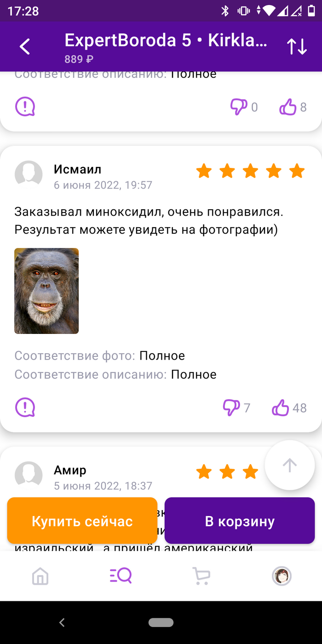This screenshot has width=322, height=644.
Task: Open the catalog search tab
Action: [121, 576]
